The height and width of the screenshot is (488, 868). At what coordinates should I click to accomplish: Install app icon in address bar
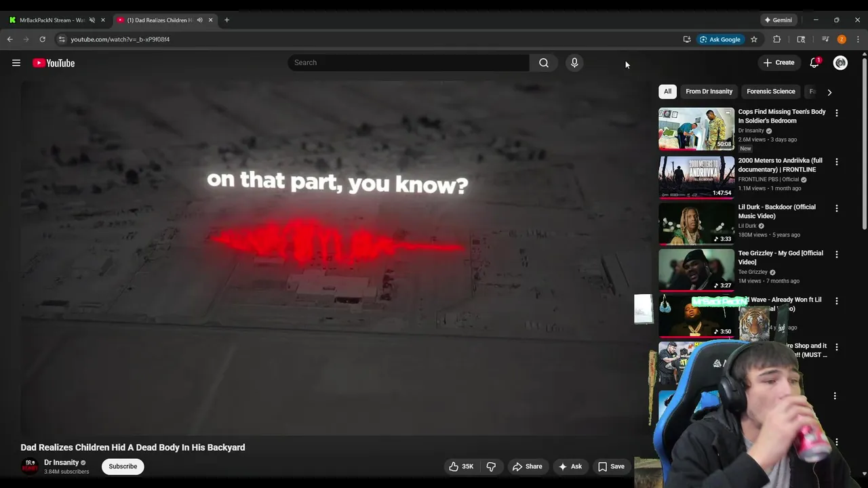[687, 39]
